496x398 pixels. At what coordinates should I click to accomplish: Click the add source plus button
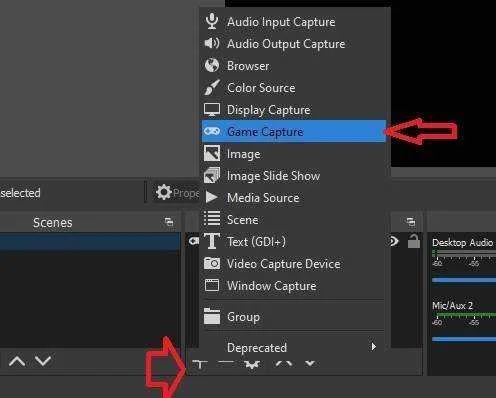[x=200, y=365]
